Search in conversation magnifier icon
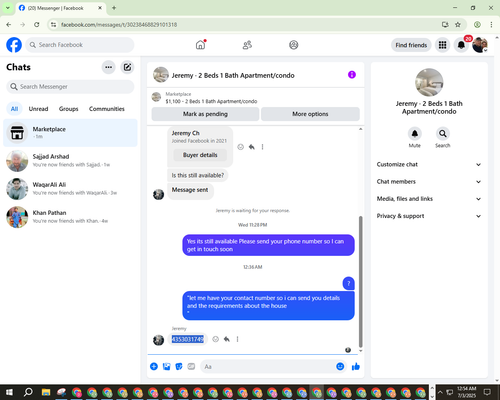The image size is (500, 400). (443, 133)
